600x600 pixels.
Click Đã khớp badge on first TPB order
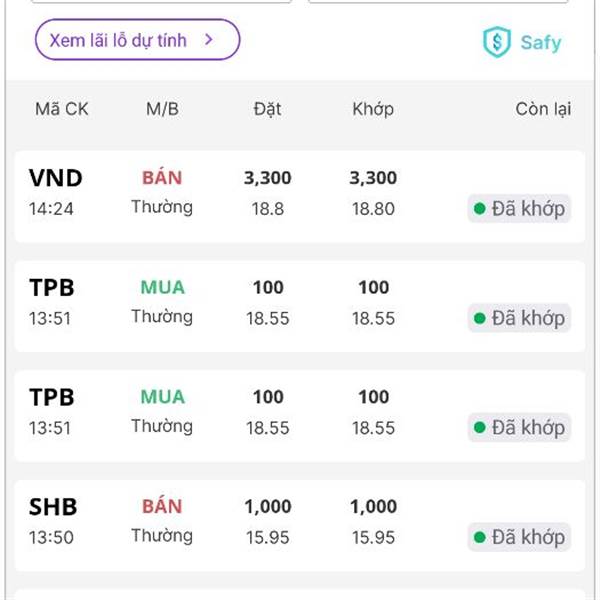[x=519, y=318]
